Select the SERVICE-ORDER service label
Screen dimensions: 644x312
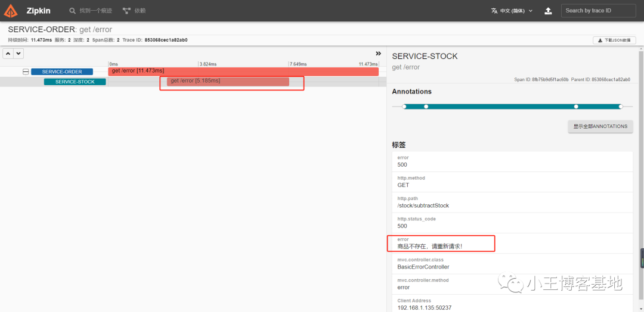62,71
